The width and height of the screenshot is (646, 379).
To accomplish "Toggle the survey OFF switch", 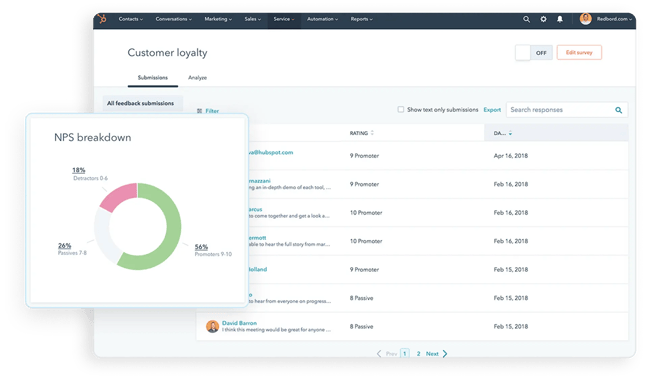I will 534,53.
